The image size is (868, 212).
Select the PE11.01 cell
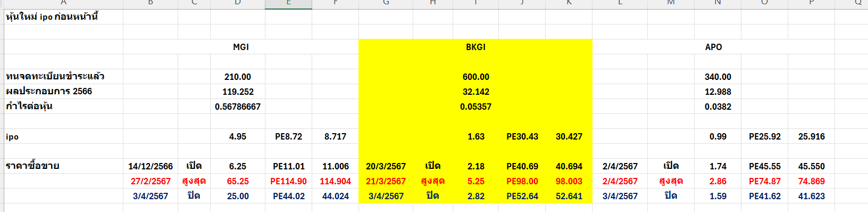coord(288,166)
